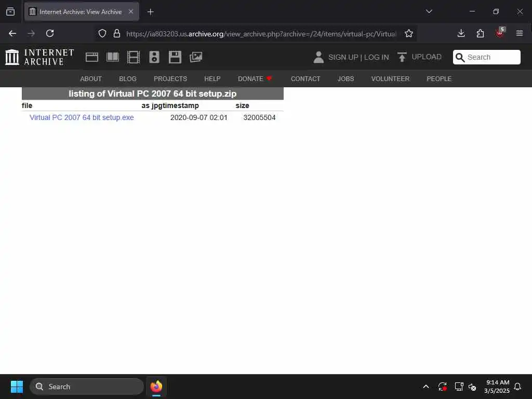
Task: Open the Texts book icon
Action: tap(113, 57)
